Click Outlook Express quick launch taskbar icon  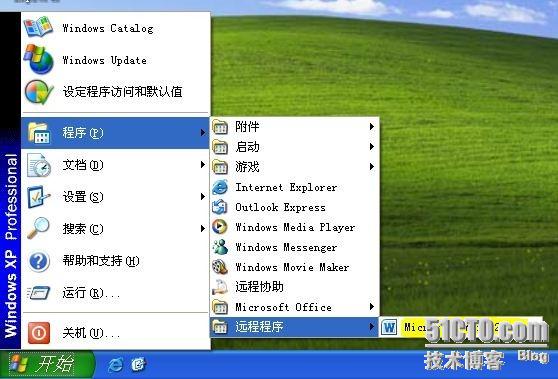(x=138, y=364)
